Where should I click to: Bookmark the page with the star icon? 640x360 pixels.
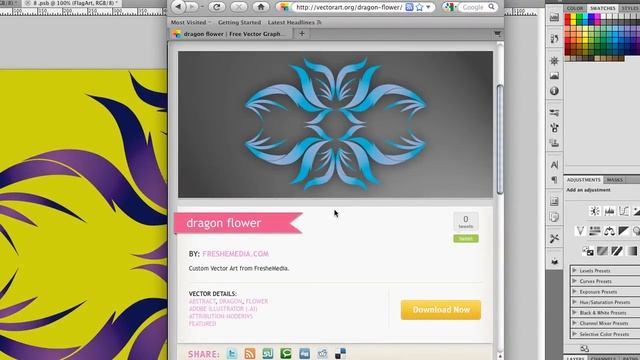[x=419, y=7]
